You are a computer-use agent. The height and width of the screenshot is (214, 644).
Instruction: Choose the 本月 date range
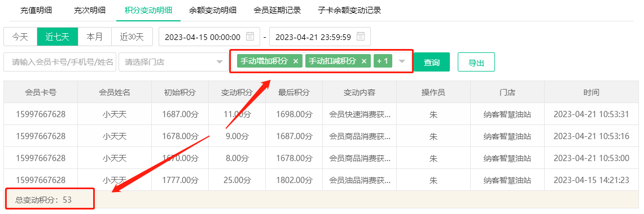click(94, 37)
